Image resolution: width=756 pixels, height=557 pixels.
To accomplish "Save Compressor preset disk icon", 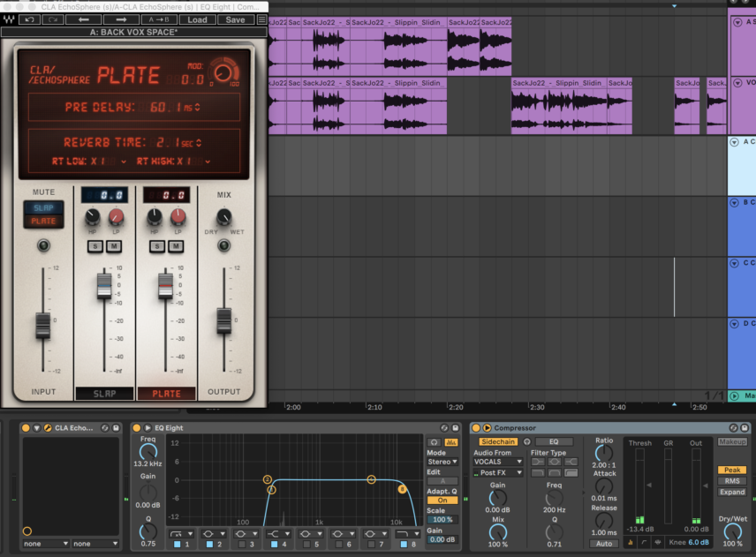I will (x=745, y=428).
